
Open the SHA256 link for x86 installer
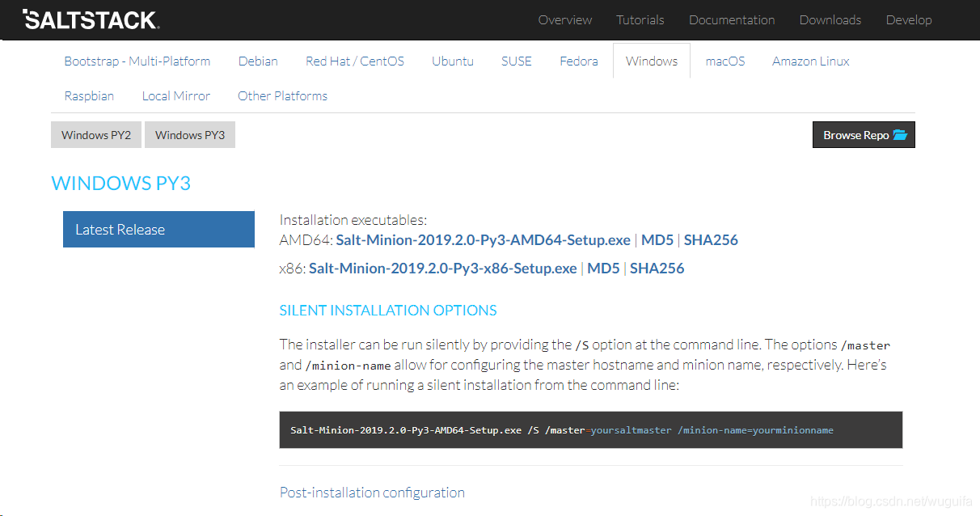tap(657, 269)
